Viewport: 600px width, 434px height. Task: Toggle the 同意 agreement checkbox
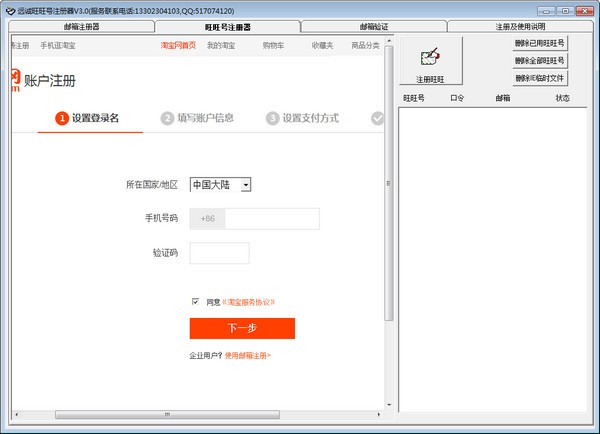point(195,302)
